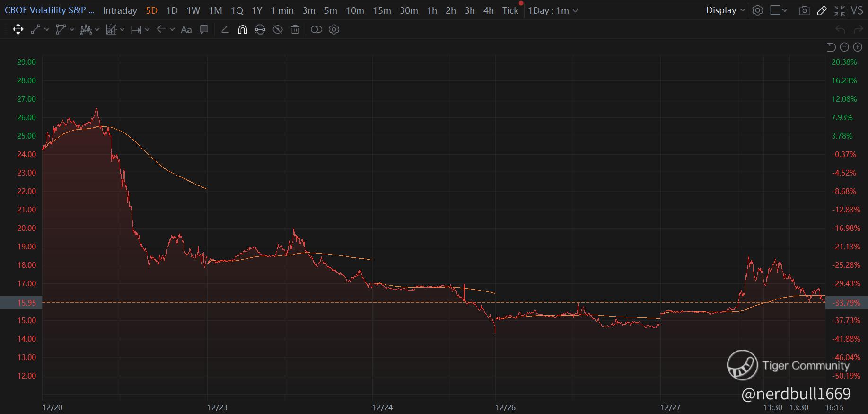Open the VS compare feature

click(857, 10)
